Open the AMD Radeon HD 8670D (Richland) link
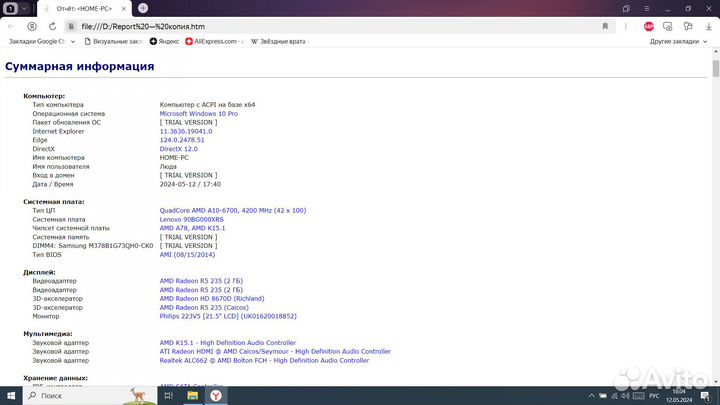 (x=212, y=298)
